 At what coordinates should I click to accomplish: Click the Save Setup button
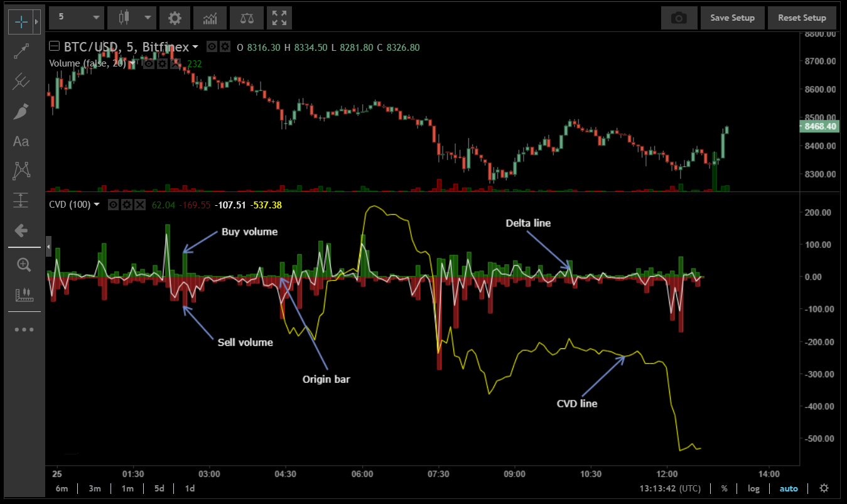[732, 18]
